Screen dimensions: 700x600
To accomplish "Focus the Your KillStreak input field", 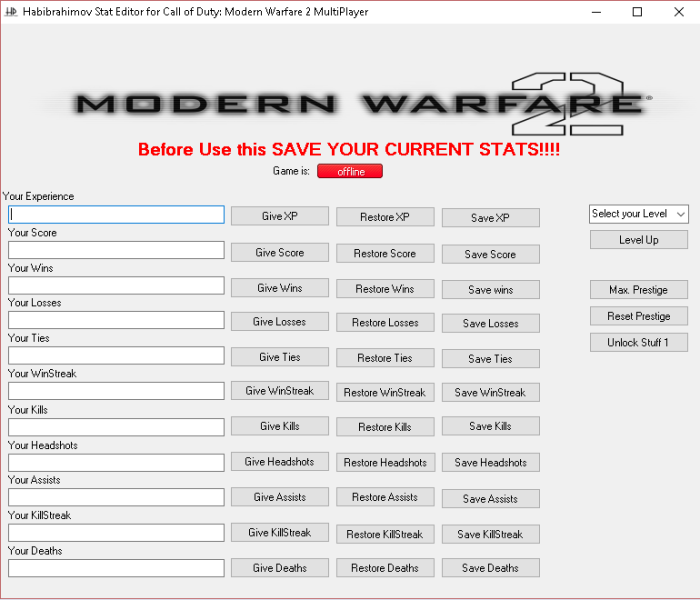I will click(116, 533).
